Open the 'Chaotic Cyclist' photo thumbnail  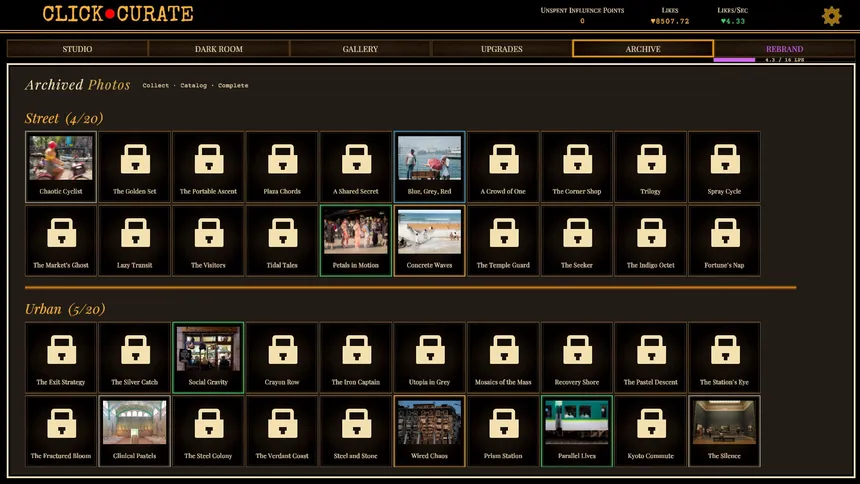click(x=61, y=166)
